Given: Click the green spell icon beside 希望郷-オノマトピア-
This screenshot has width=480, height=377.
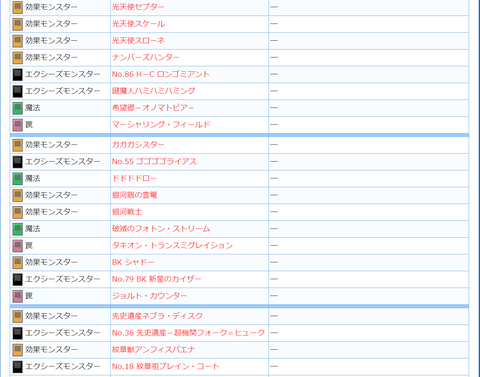Looking at the screenshot, I should click(17, 108).
